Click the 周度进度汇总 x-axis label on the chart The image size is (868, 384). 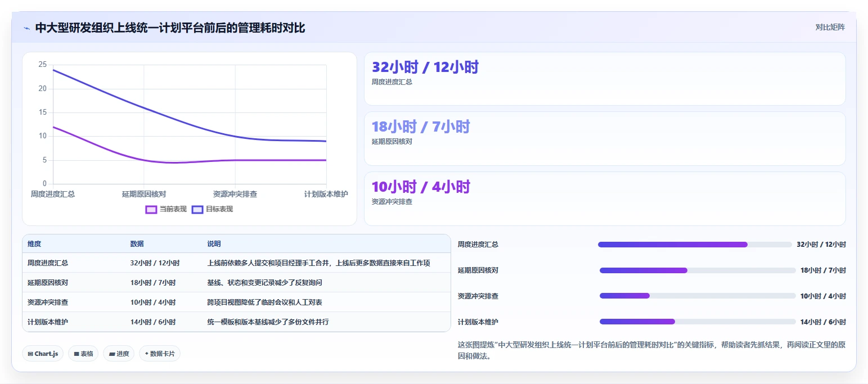click(53, 194)
